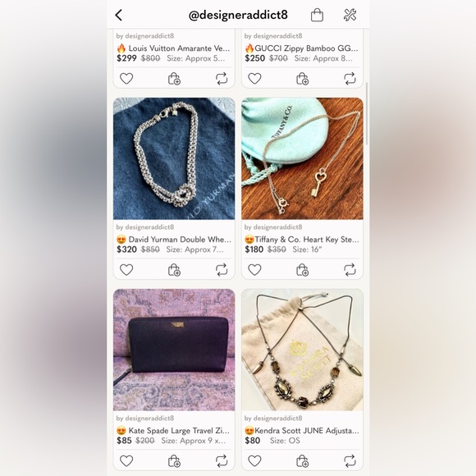Like the Kate Spade Large Travel listing
Screen dimensions: 476x476
[126, 461]
